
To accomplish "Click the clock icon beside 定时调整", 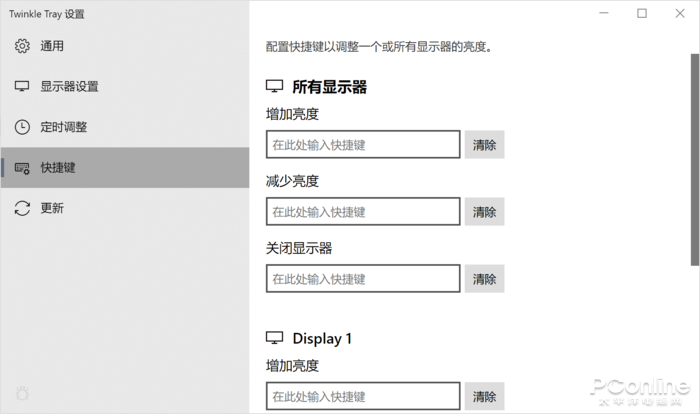I will [22, 127].
